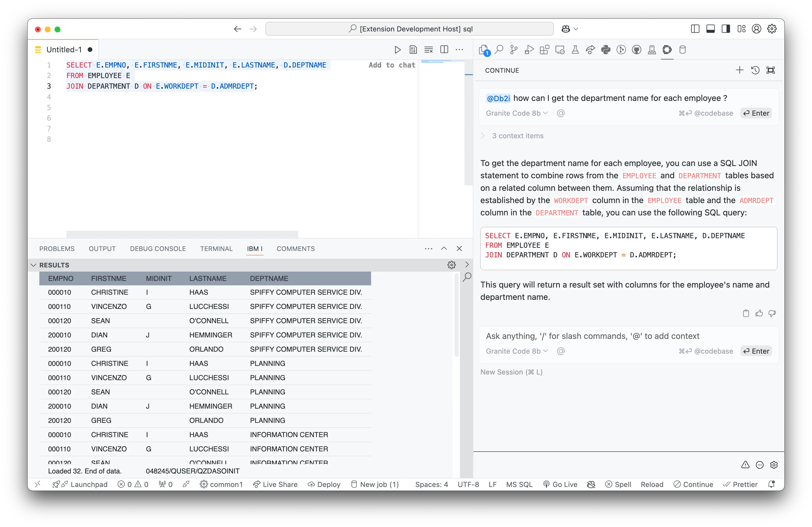Click Enter button in the new message box
The width and height of the screenshot is (812, 527).
[x=756, y=351]
